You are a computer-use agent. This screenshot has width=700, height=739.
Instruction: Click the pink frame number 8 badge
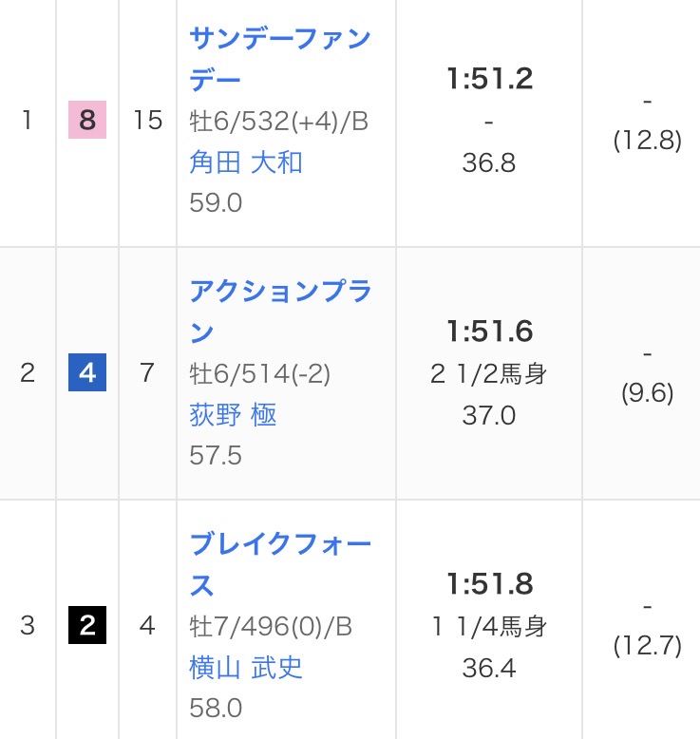pos(87,121)
